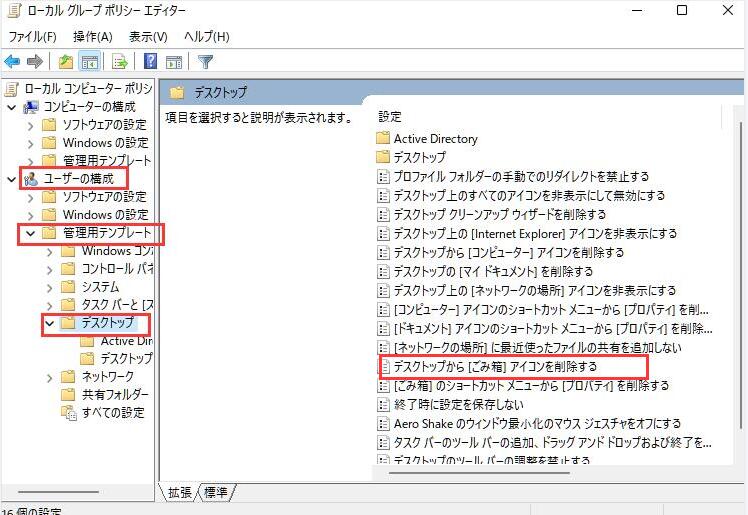
Task: Click the ユーザーの構成 user icon in tree
Action: click(31, 179)
